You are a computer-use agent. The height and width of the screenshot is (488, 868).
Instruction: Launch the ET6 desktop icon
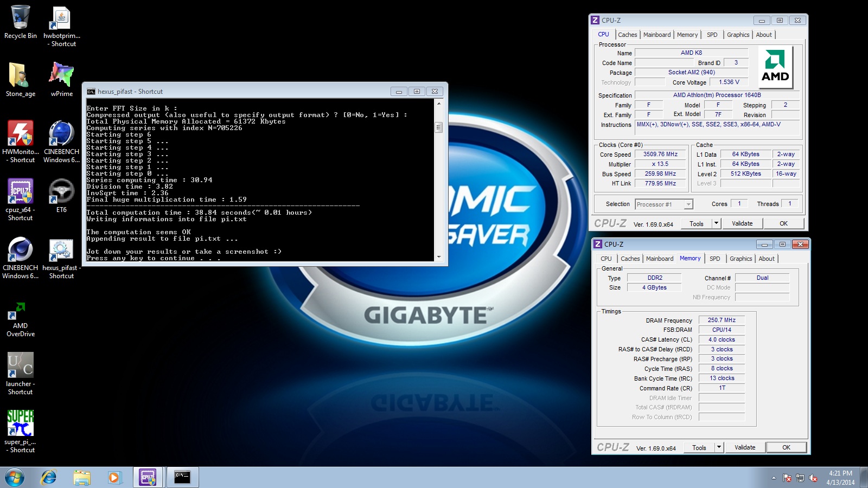click(x=62, y=196)
